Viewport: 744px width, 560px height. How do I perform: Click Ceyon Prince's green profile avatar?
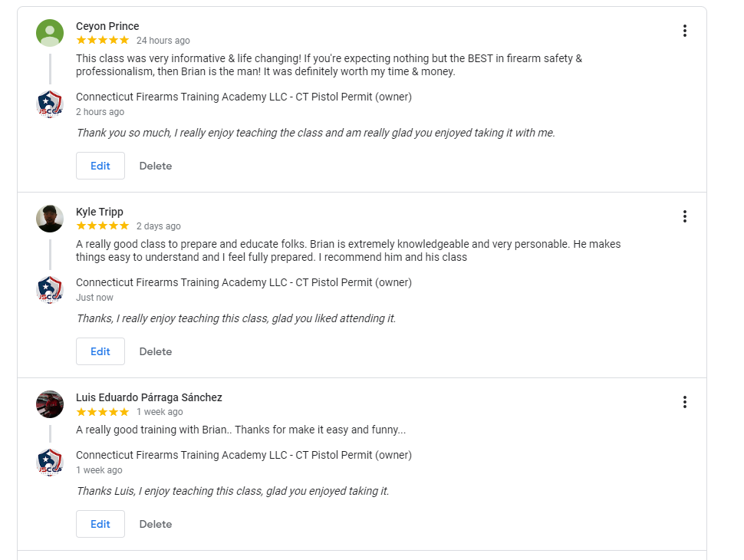(x=50, y=33)
